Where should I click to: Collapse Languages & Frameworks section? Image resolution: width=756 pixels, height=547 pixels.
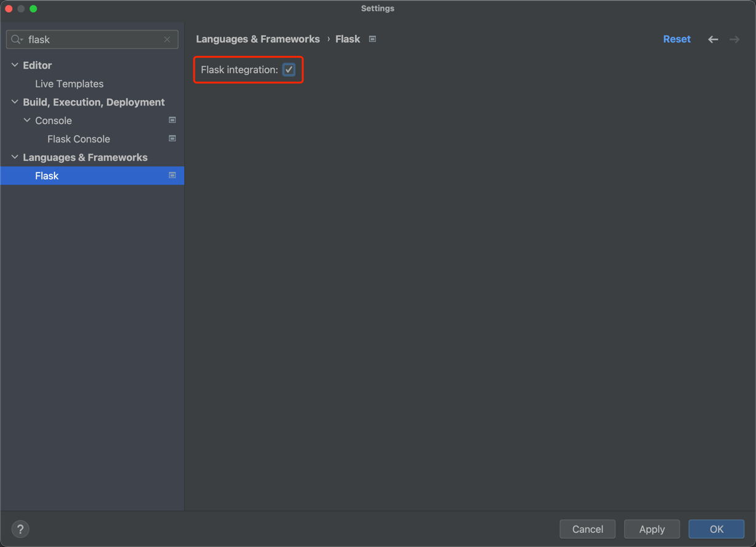[15, 157]
